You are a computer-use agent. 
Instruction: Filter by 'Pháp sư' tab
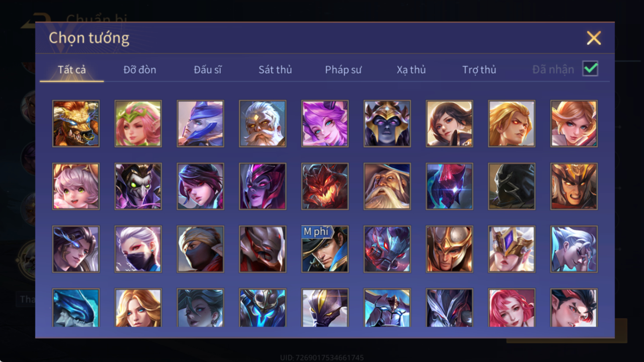(343, 70)
